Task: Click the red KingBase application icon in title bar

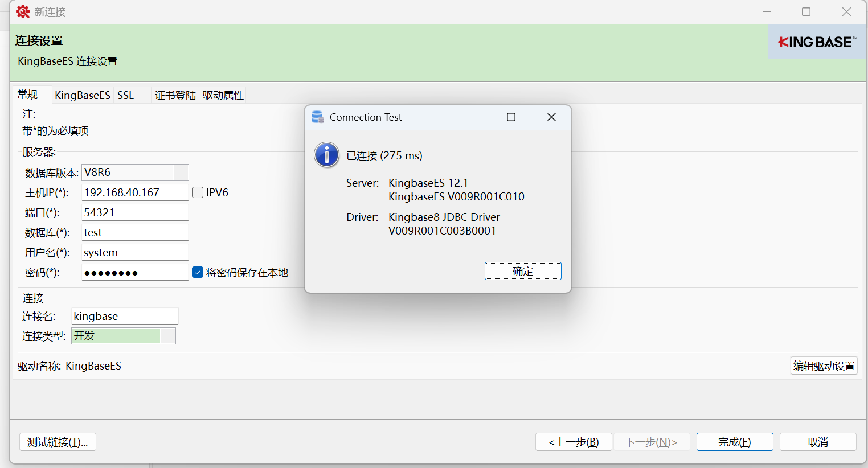Action: click(x=22, y=11)
